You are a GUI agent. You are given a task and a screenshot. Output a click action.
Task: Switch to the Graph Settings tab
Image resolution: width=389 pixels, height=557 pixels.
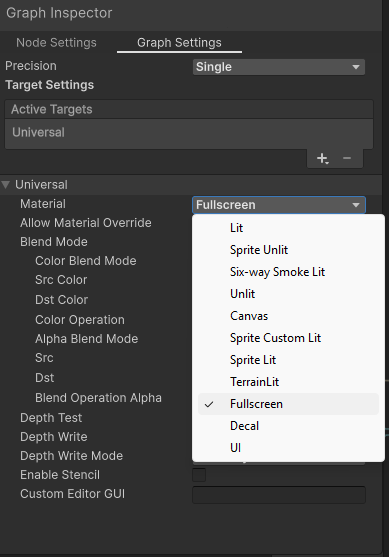coord(179,43)
